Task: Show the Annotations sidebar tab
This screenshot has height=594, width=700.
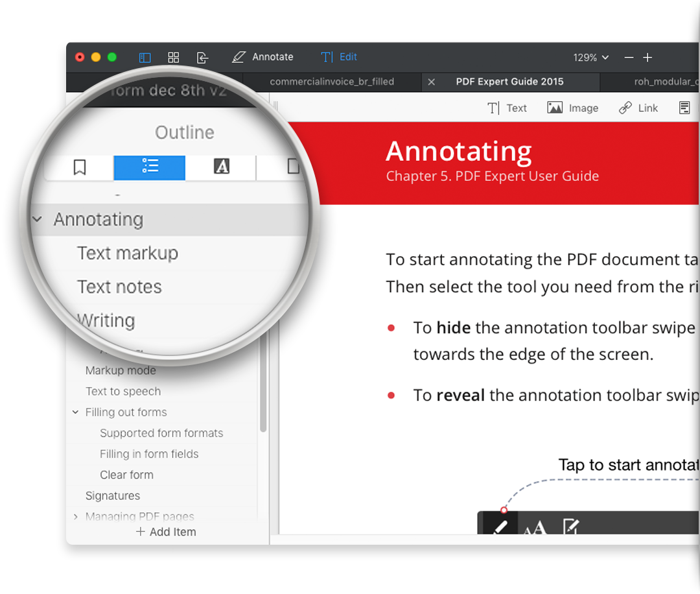Action: [221, 167]
